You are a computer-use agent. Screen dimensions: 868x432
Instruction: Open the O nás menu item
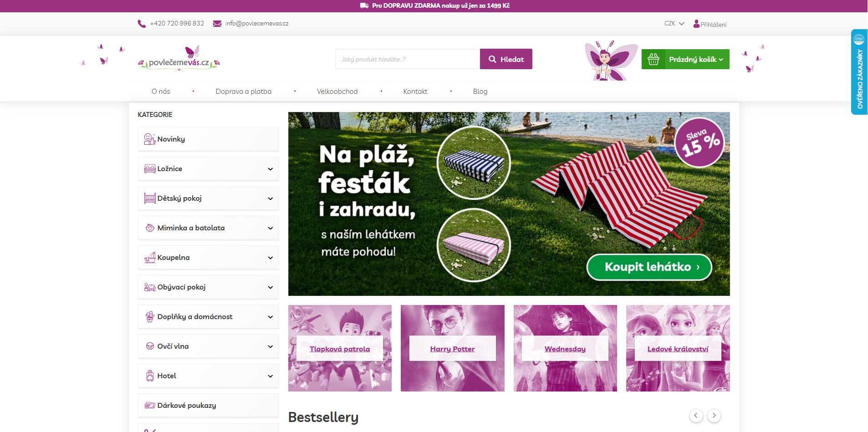tap(161, 91)
